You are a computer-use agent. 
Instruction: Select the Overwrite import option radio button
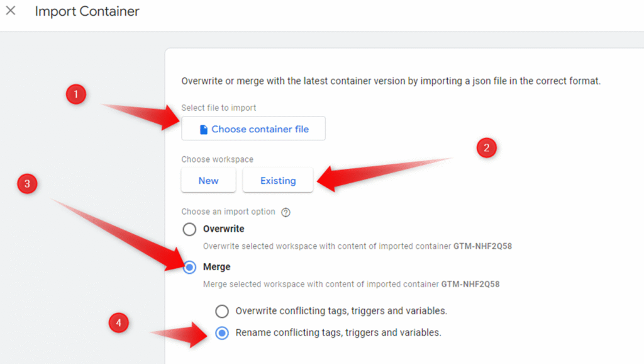coord(189,229)
